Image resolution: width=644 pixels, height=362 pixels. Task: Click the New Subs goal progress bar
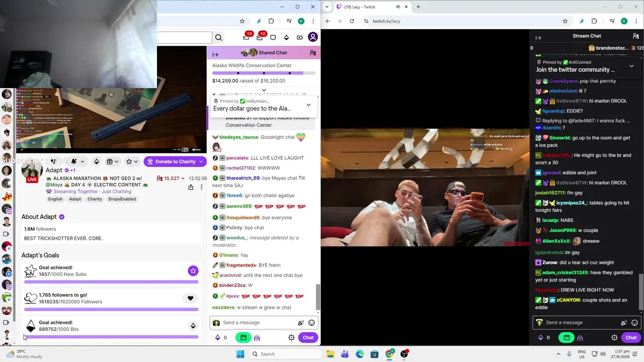click(111, 282)
